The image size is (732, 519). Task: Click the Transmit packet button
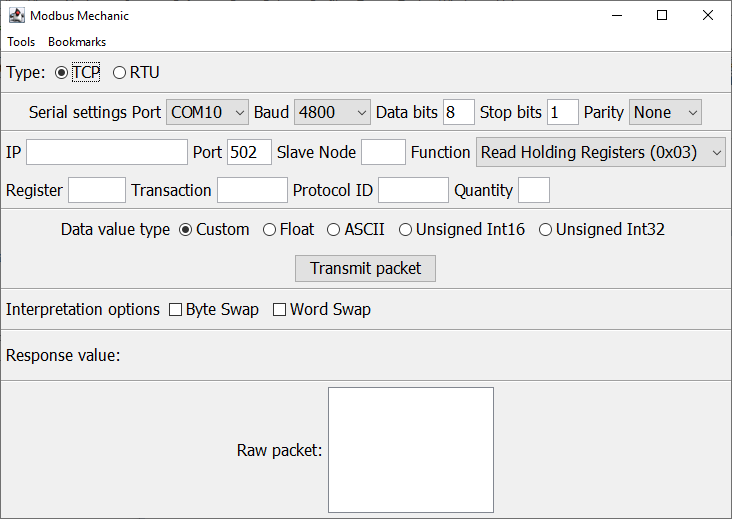(x=365, y=268)
